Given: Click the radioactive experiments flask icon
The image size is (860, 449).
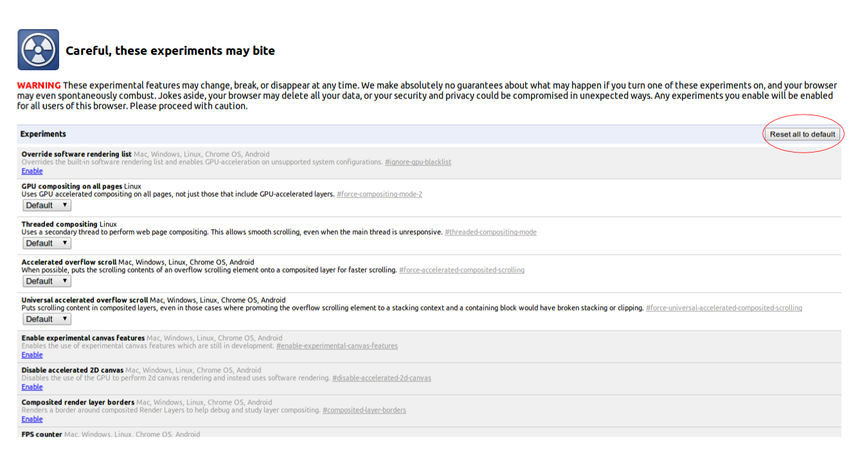Looking at the screenshot, I should click(x=38, y=50).
